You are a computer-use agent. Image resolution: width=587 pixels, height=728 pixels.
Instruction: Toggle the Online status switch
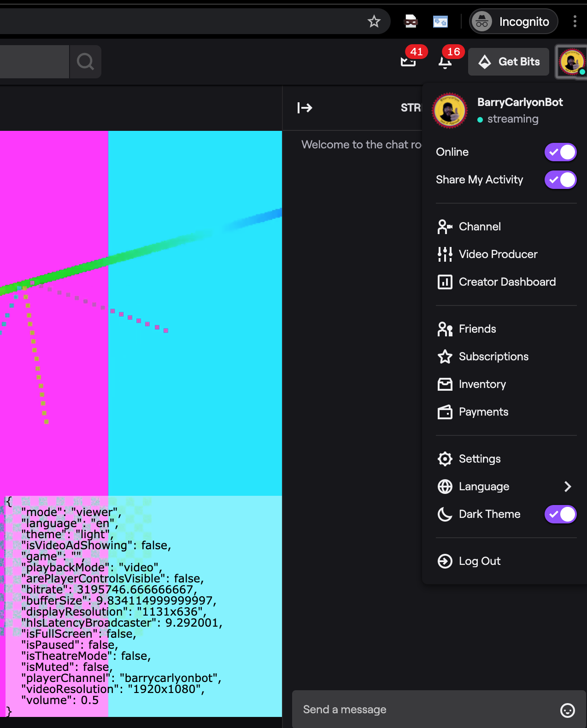560,152
